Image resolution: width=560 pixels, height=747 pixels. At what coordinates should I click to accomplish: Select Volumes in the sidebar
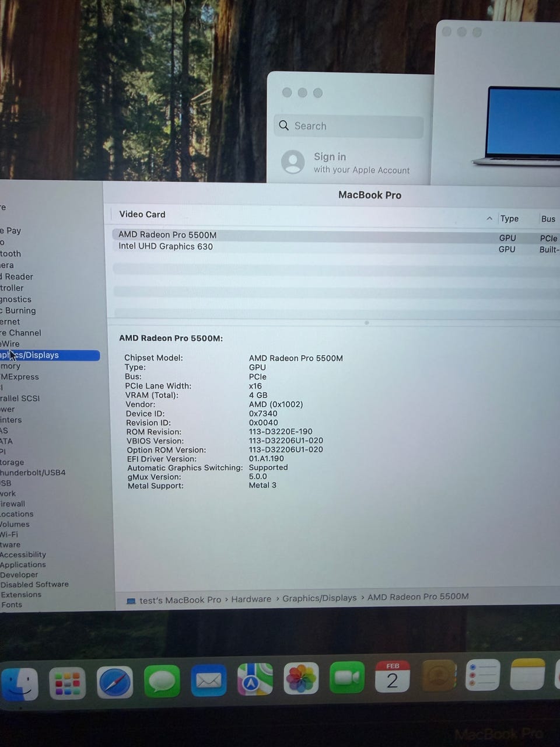tap(15, 524)
